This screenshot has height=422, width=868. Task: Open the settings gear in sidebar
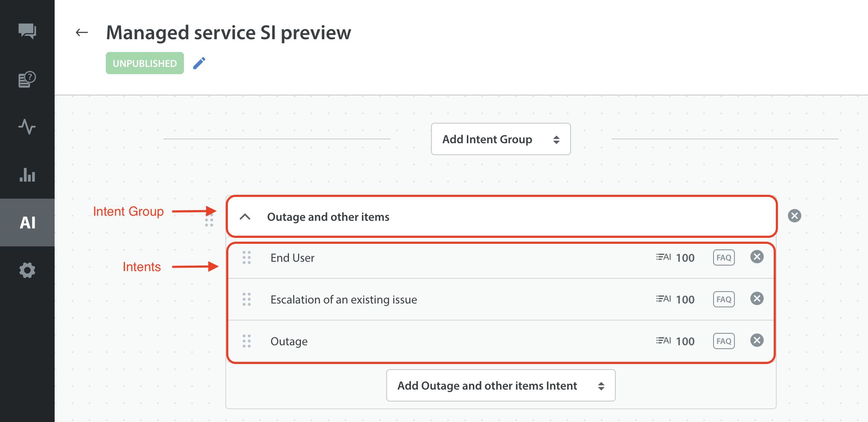(x=27, y=270)
